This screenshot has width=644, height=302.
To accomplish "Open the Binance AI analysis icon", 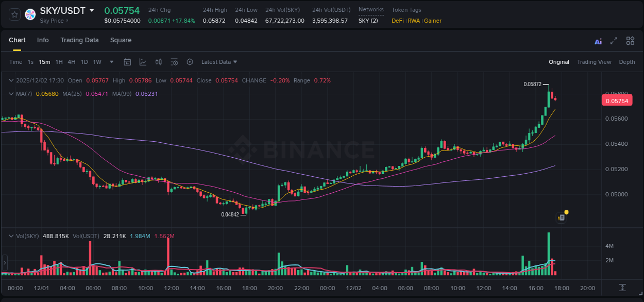I will pos(598,40).
